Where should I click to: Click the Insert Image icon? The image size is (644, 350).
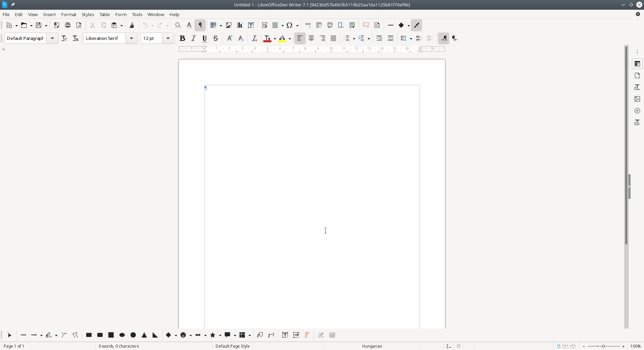point(229,25)
